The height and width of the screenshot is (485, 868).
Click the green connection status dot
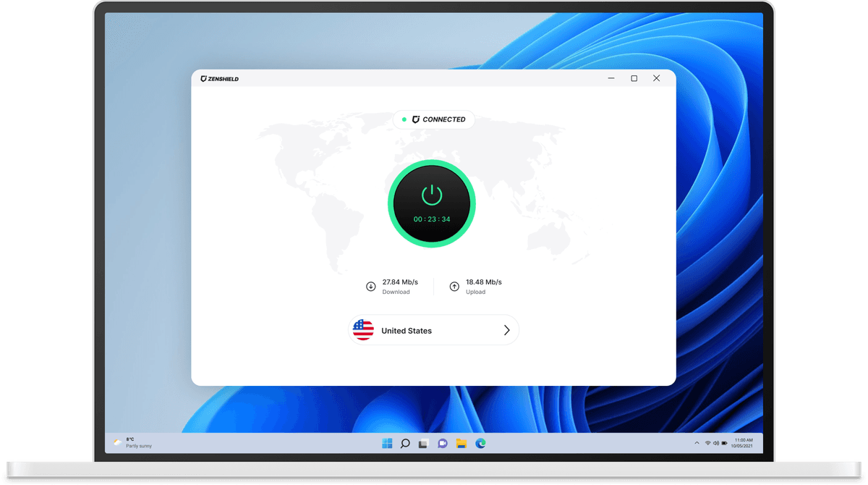coord(405,119)
